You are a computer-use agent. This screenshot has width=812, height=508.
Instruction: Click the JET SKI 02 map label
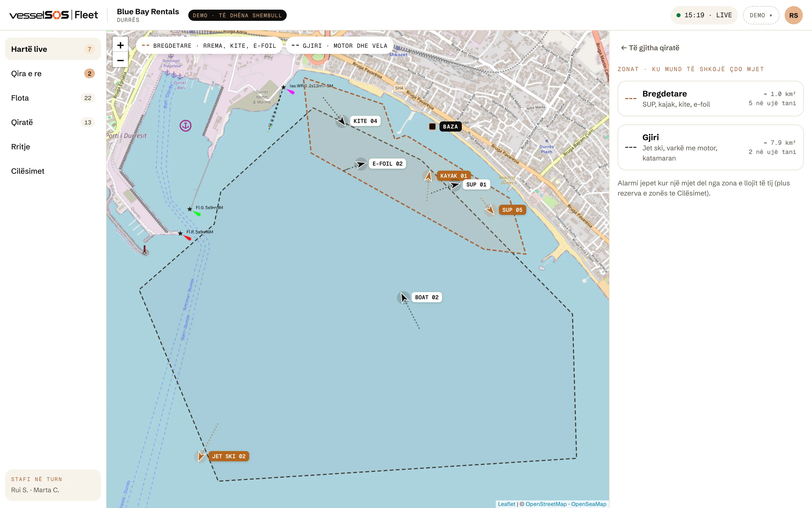(x=228, y=456)
